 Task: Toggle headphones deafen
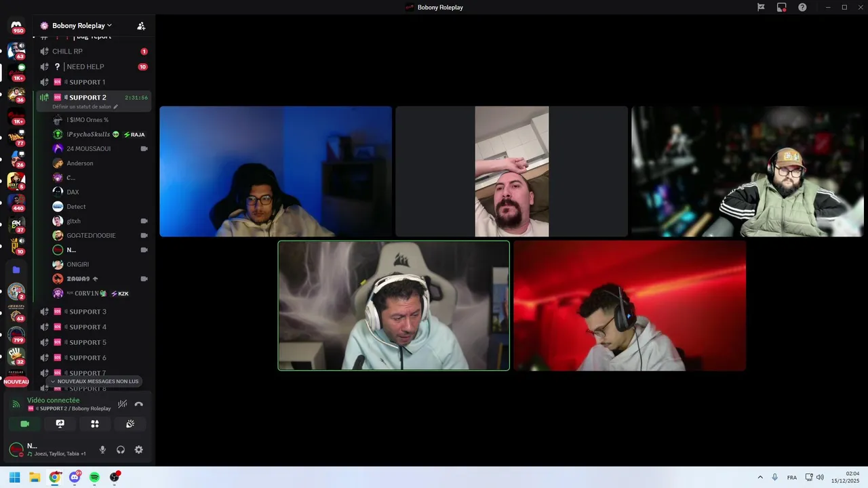(121, 449)
